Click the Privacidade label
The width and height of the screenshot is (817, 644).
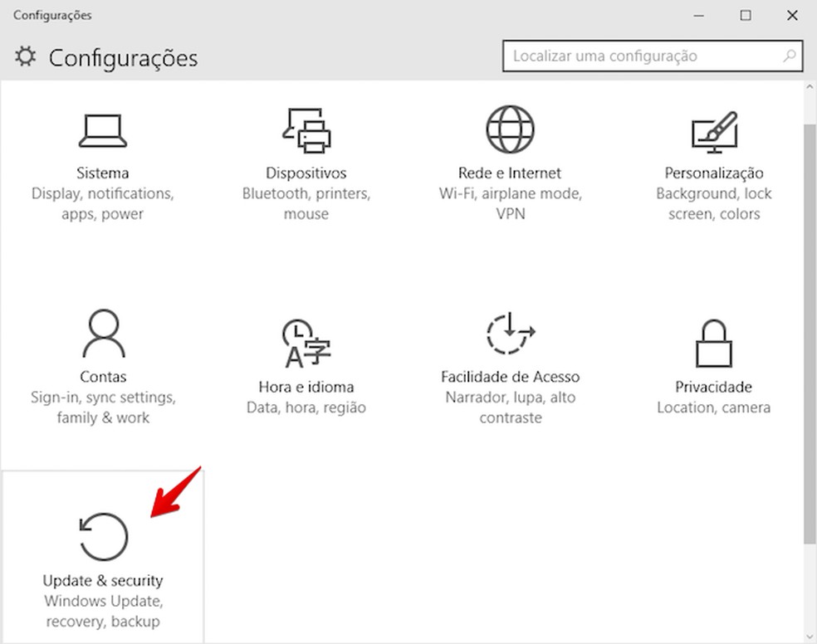pos(714,387)
